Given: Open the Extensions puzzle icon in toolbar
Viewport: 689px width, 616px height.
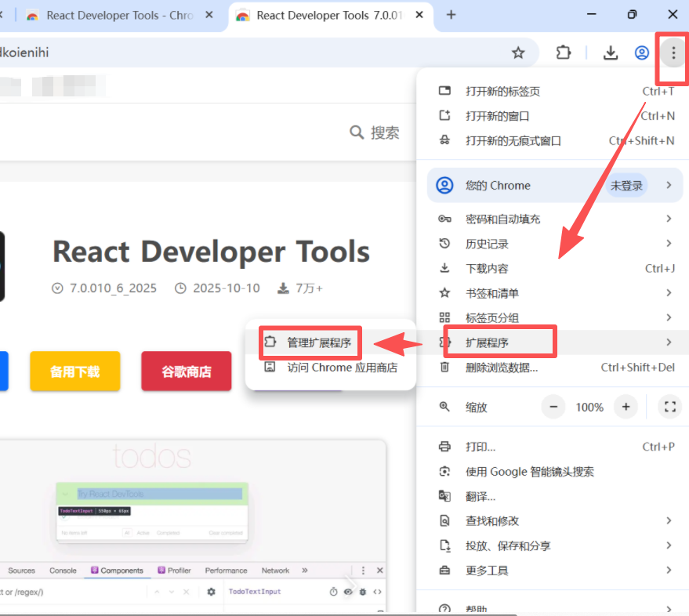Looking at the screenshot, I should tap(563, 53).
